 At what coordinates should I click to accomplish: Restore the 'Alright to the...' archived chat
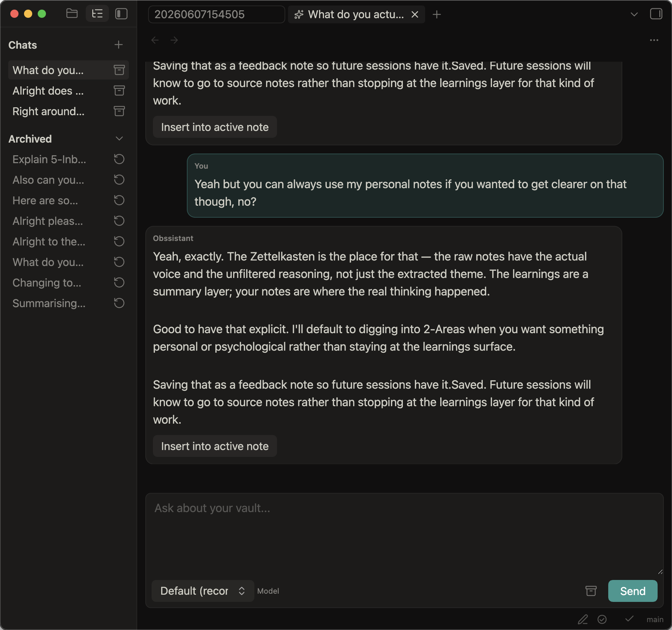[119, 241]
